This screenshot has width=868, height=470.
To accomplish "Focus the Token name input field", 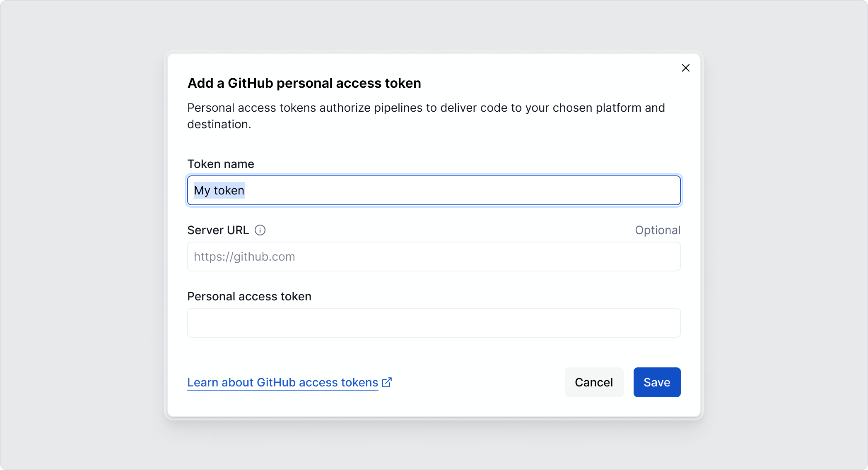I will coord(434,190).
